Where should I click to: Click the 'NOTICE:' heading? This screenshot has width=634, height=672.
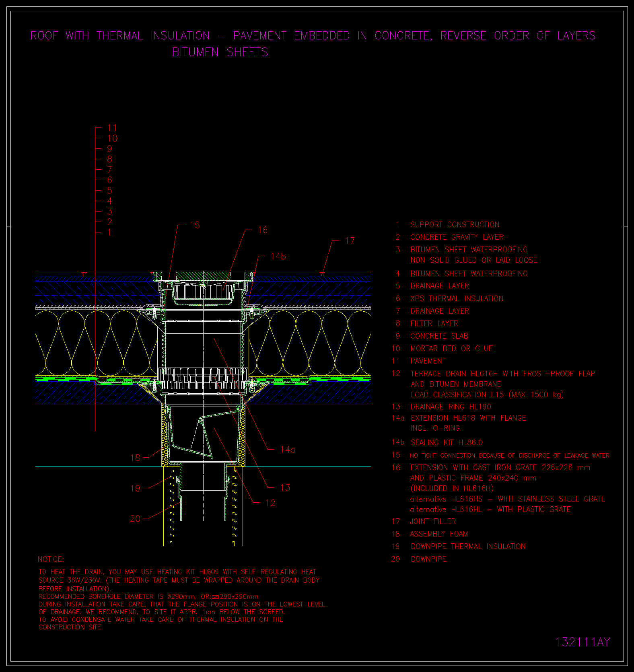point(51,559)
